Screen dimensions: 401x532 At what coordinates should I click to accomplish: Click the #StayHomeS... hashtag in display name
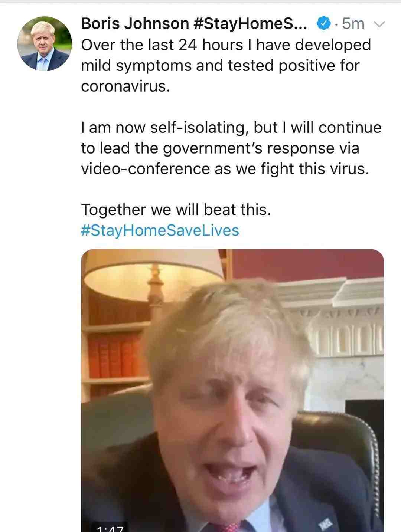coord(250,24)
